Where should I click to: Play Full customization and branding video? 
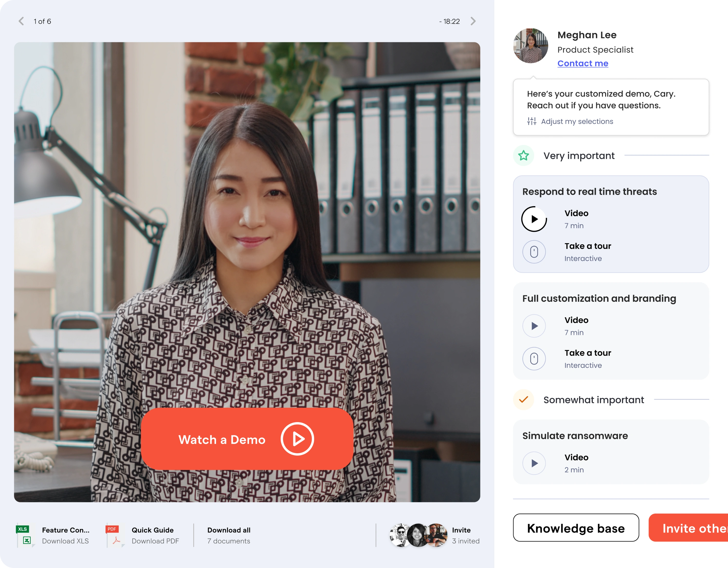pos(534,326)
